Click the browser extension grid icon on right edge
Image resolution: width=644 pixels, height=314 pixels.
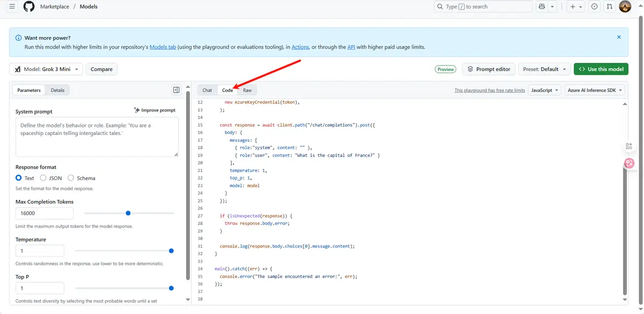click(x=630, y=147)
